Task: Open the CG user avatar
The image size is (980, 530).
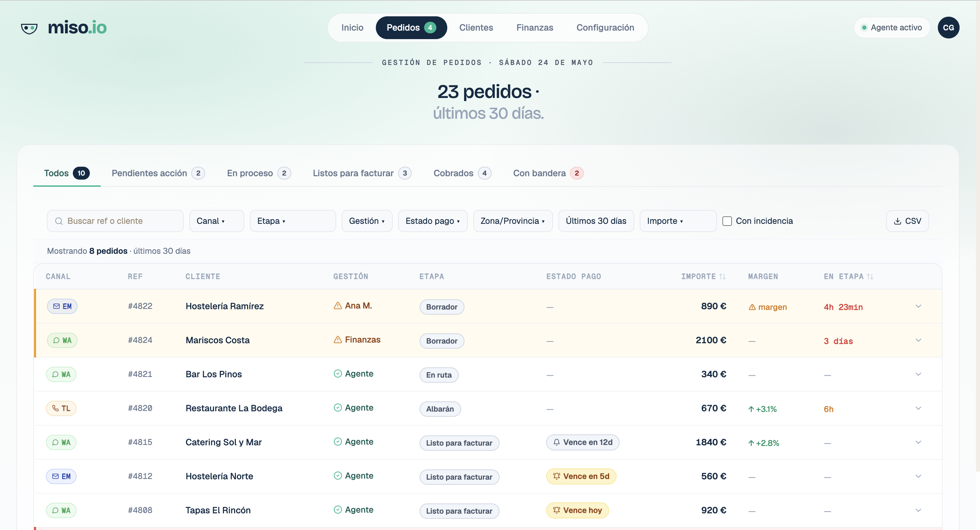Action: click(x=948, y=27)
